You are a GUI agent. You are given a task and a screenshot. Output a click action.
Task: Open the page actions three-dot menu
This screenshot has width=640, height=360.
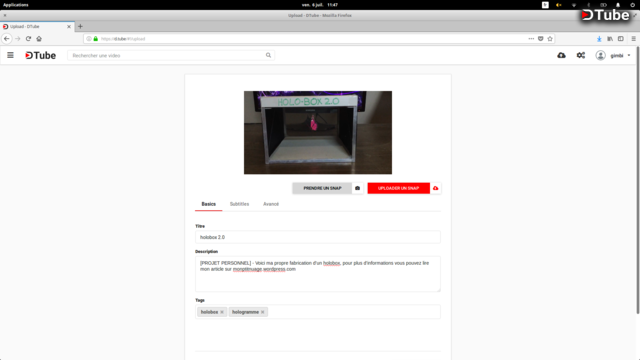[531, 39]
